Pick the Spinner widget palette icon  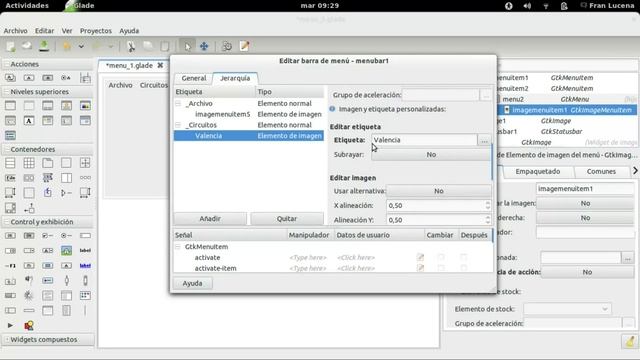click(x=29, y=296)
